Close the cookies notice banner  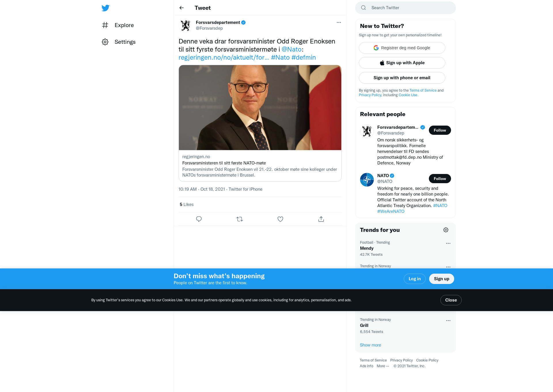[x=451, y=300]
